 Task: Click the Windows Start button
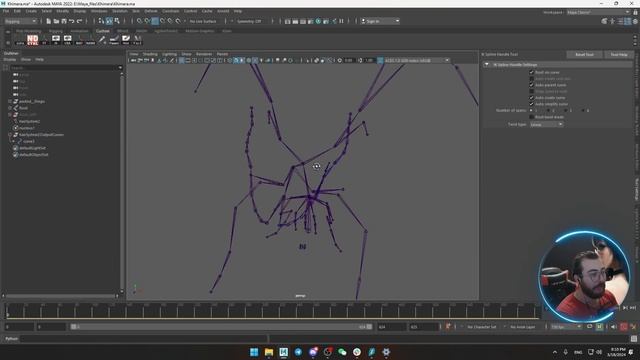click(x=254, y=352)
